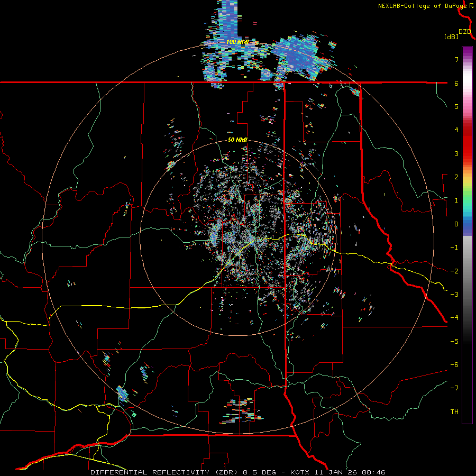The width and height of the screenshot is (476, 476).
Task: Click the KOTX 11 JAN 26 00:46 timestamp
Action: 338,472
